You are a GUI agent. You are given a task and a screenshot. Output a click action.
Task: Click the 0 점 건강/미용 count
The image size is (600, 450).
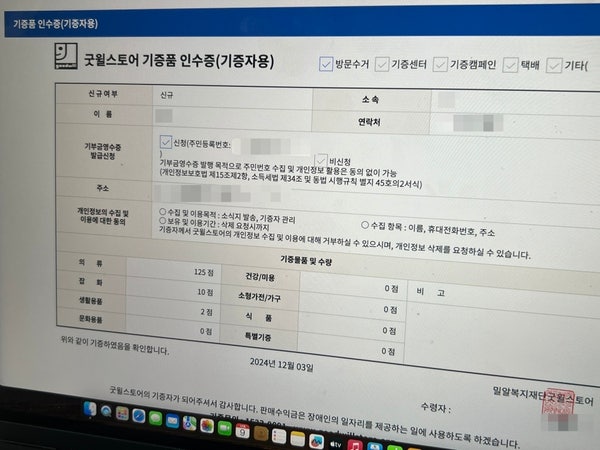coord(391,288)
